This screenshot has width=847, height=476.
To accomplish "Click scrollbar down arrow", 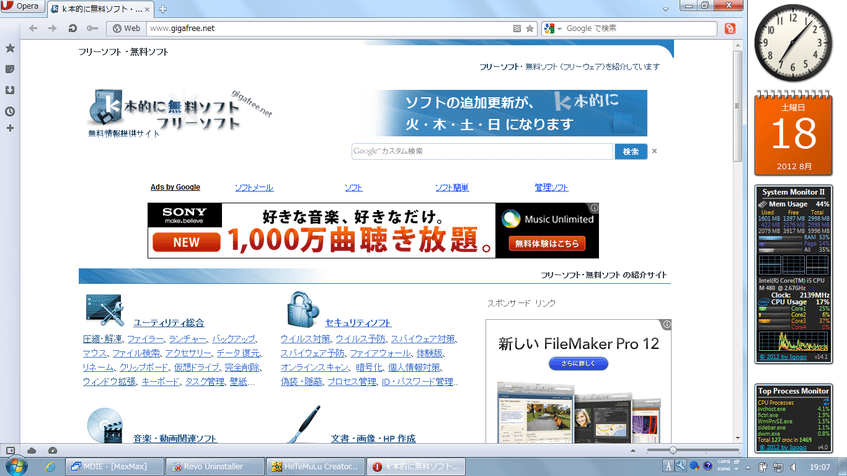I will tap(737, 438).
